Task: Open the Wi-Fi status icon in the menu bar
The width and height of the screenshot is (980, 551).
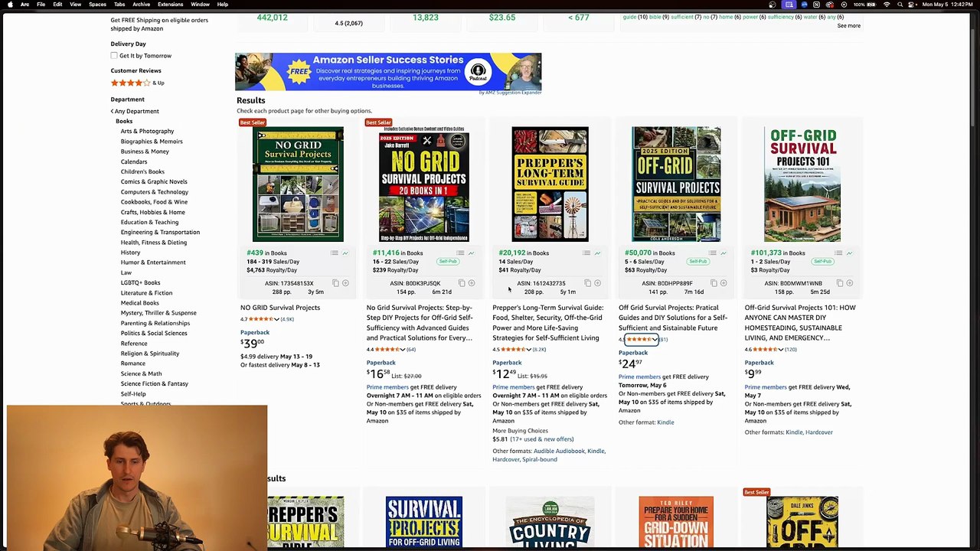Action: [887, 5]
